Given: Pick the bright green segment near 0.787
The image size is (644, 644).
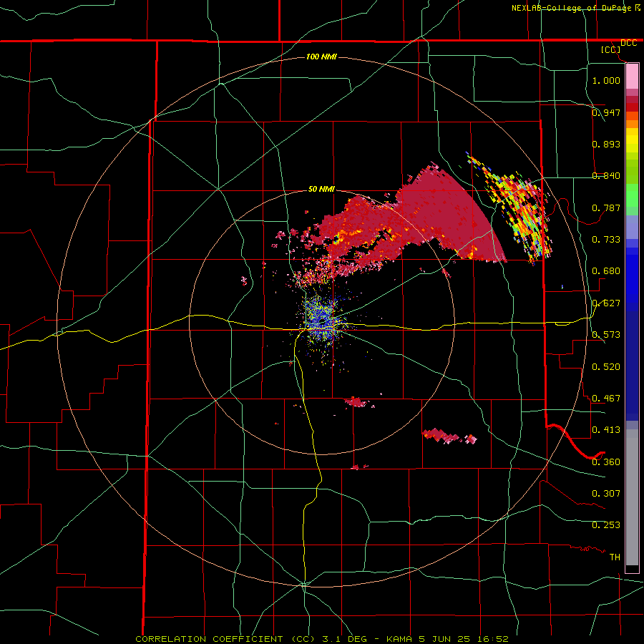Looking at the screenshot, I should tap(632, 197).
